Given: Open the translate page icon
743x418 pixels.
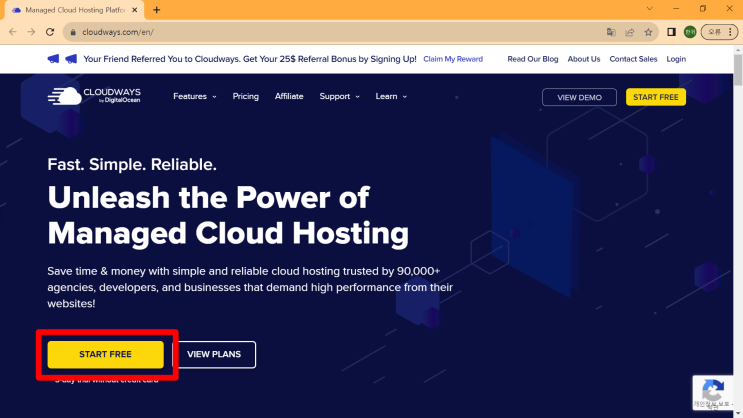Looking at the screenshot, I should tap(611, 32).
